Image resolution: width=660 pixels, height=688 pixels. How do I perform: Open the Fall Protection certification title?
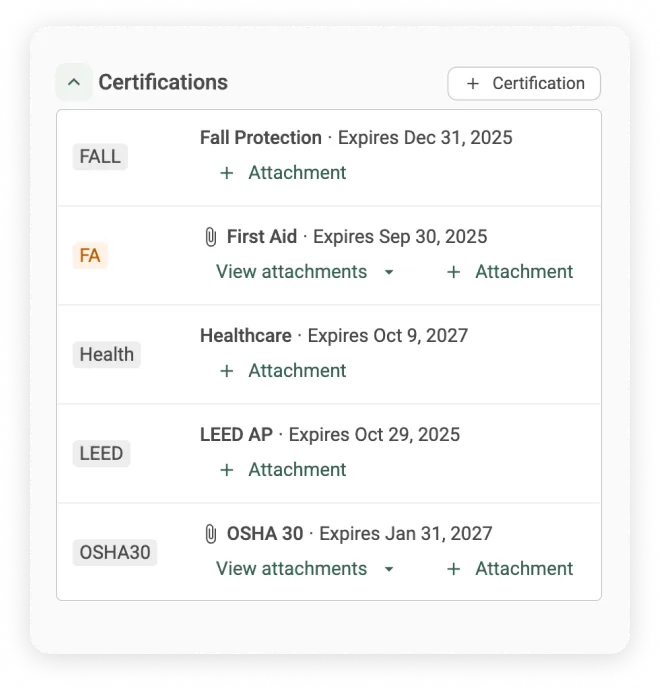[261, 138]
